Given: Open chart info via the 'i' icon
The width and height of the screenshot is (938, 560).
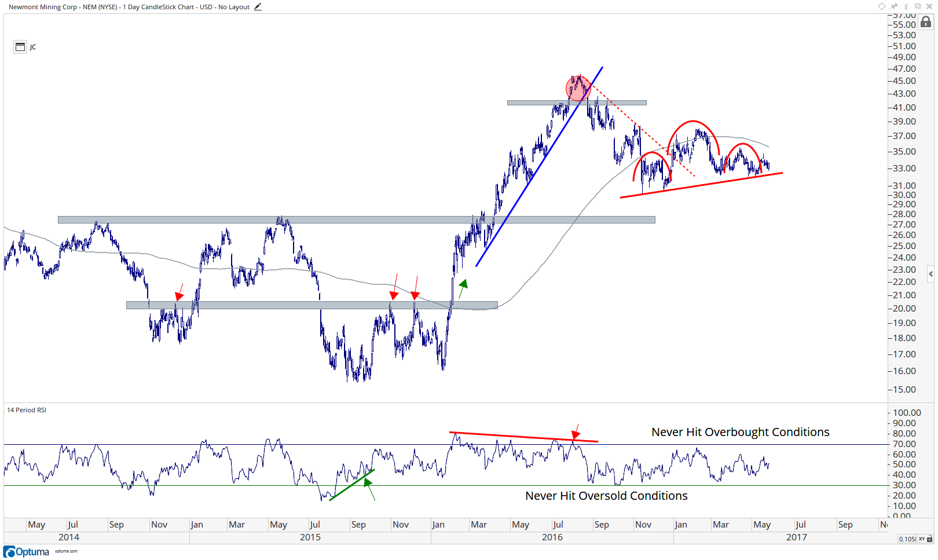Looking at the screenshot, I should coord(906,6).
